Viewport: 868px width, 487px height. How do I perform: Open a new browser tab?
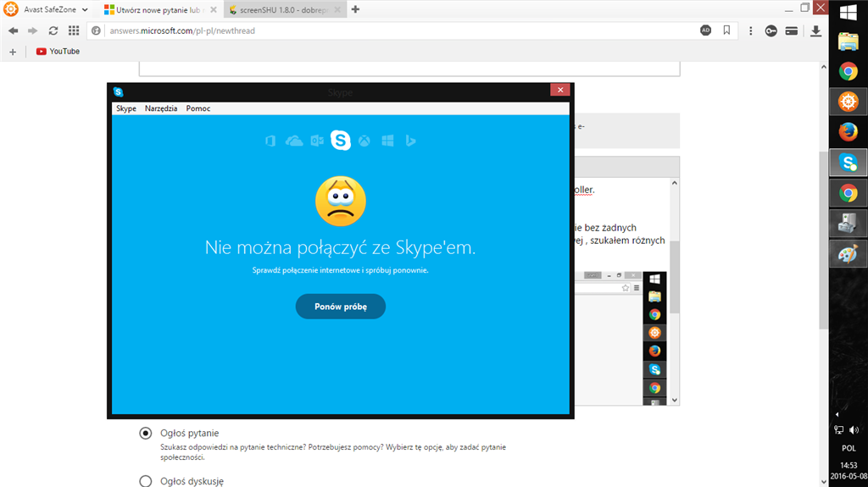(355, 9)
